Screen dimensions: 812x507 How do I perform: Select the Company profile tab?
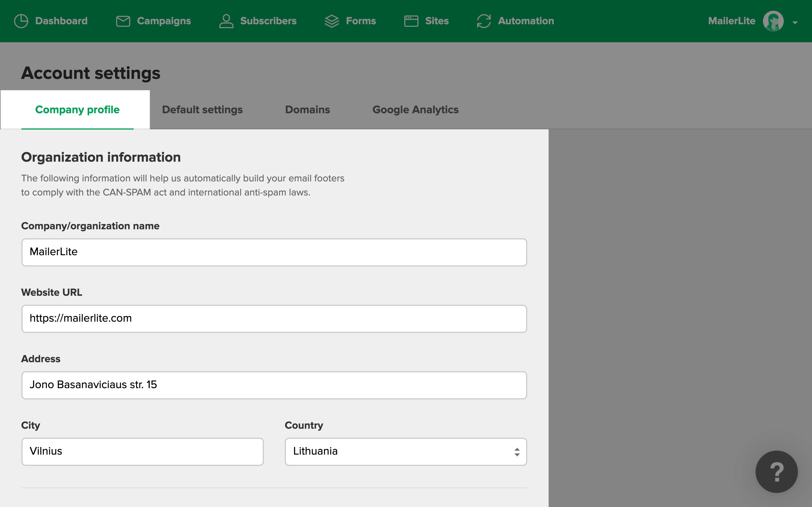pyautogui.click(x=77, y=110)
